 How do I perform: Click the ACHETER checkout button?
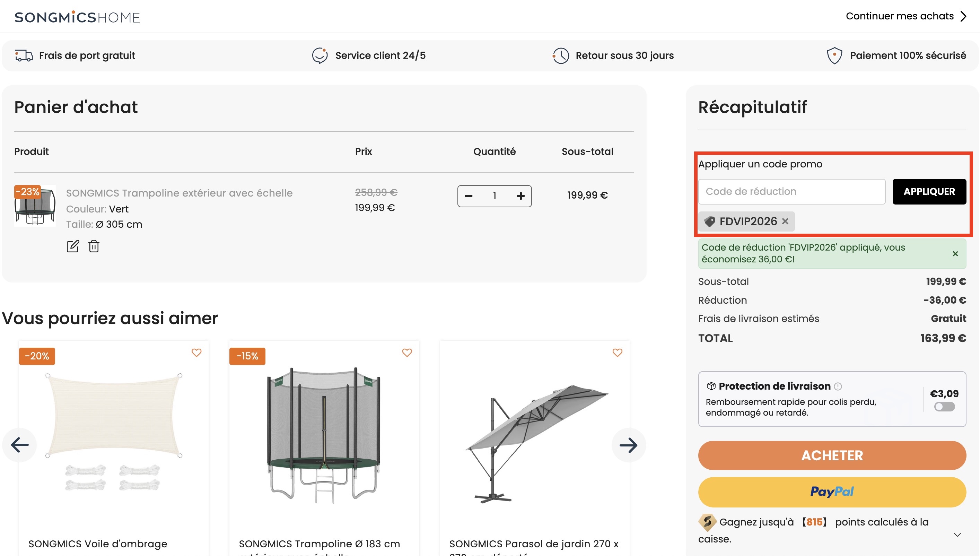[832, 455]
